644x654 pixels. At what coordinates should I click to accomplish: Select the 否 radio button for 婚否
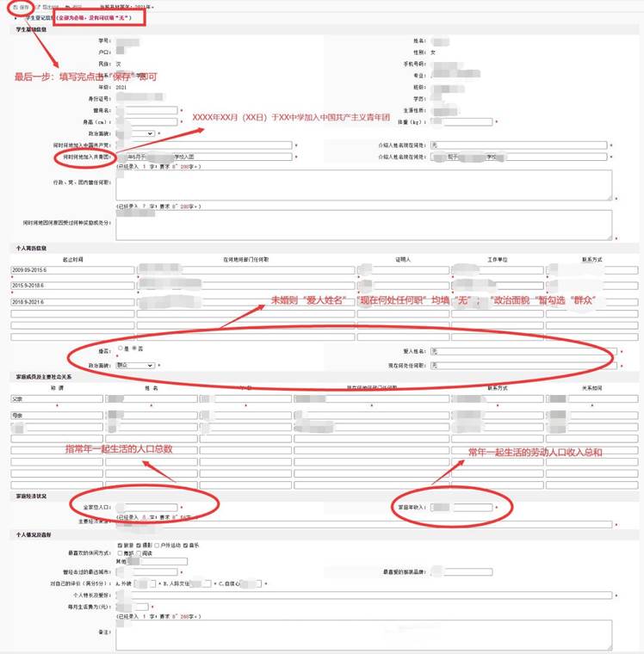(x=134, y=348)
